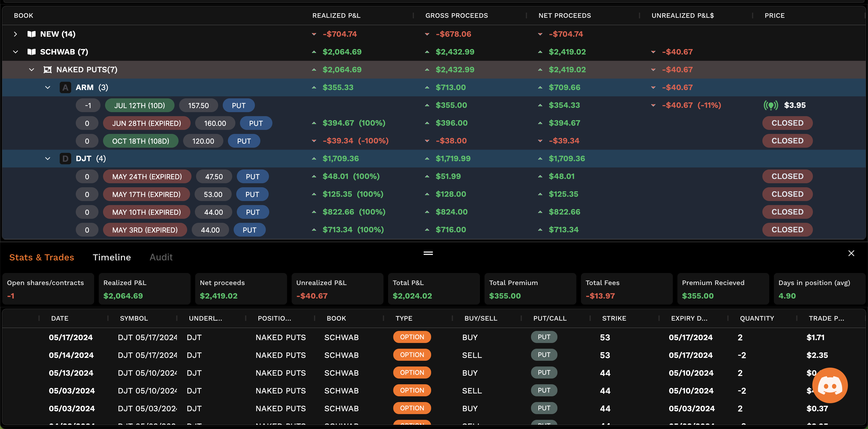Click PUT badge in 05/03/2024 SELL row

coord(544,390)
